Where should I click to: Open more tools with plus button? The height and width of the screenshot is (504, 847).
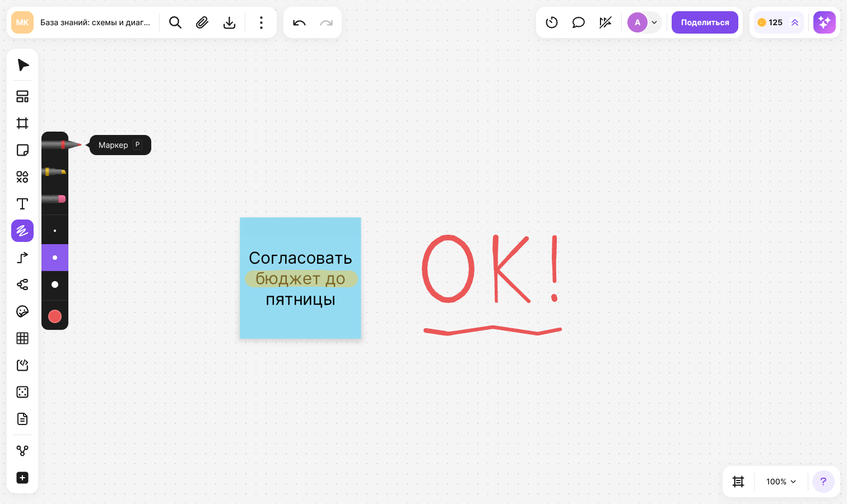(22, 478)
